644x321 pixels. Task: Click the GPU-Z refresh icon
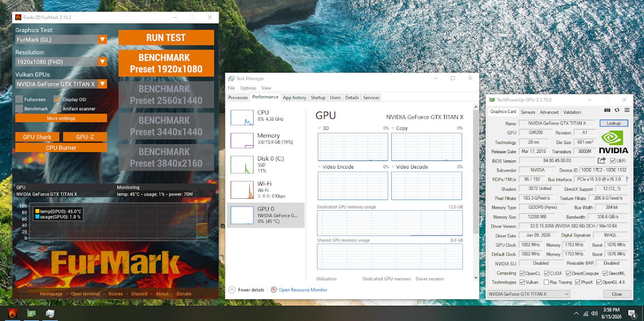pos(617,110)
